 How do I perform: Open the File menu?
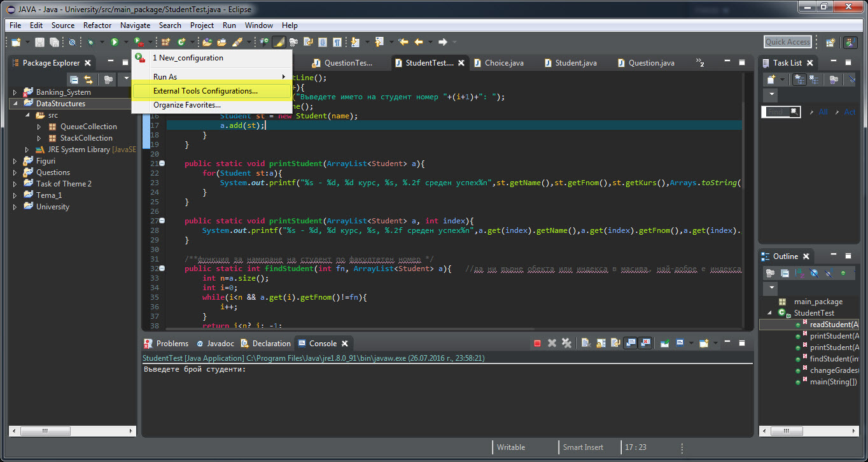tap(15, 25)
